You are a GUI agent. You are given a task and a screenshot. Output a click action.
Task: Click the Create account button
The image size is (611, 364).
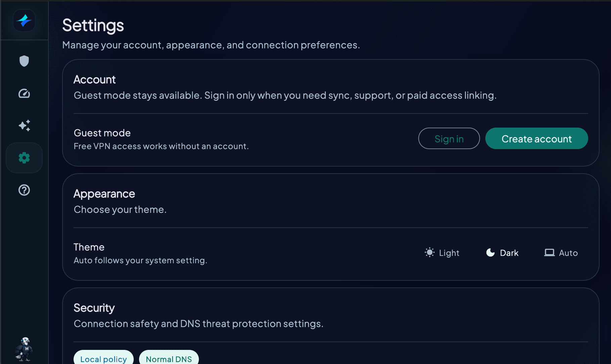537,138
